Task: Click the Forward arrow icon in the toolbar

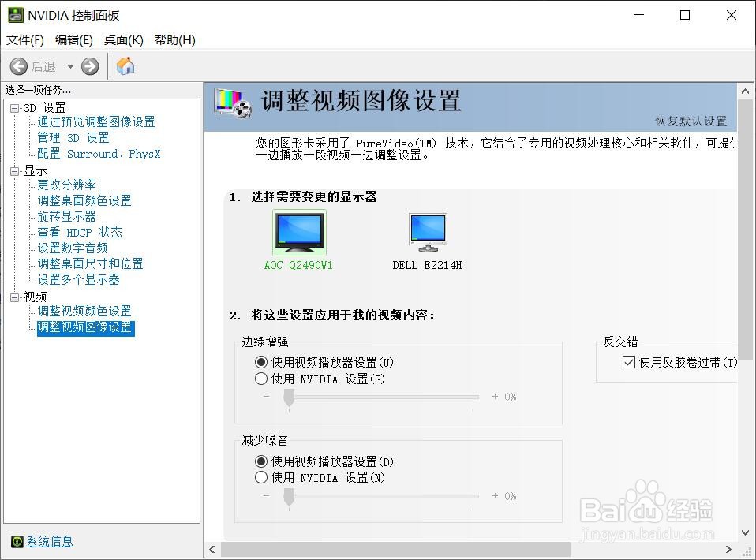Action: pyautogui.click(x=90, y=66)
